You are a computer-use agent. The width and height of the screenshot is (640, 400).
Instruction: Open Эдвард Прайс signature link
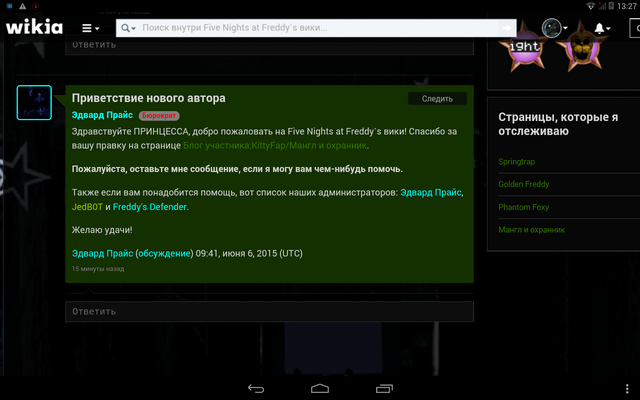point(102,253)
